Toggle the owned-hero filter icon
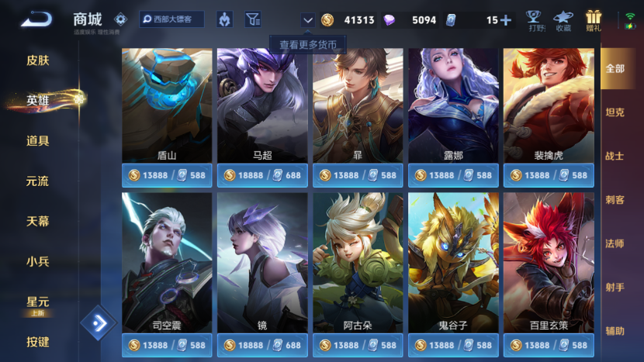The image size is (644, 362). [x=225, y=19]
